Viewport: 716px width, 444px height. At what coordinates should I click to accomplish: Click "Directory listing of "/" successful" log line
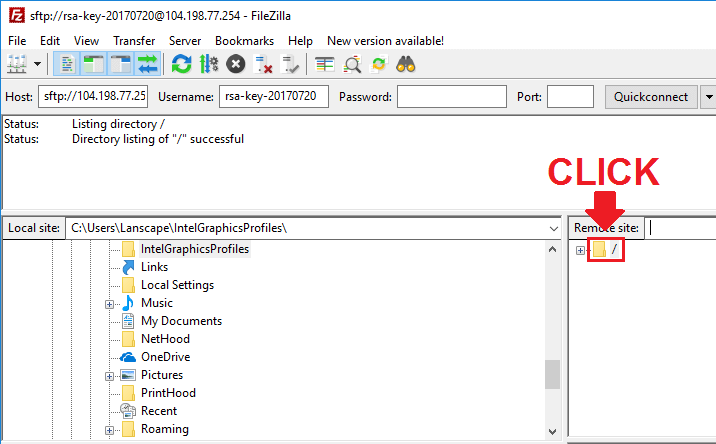(158, 139)
